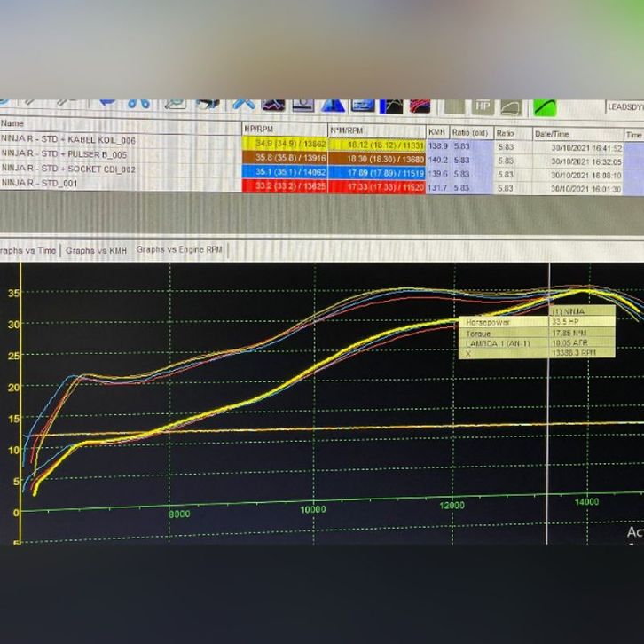Select baseline run NINJA R - STD_001

coord(44,182)
